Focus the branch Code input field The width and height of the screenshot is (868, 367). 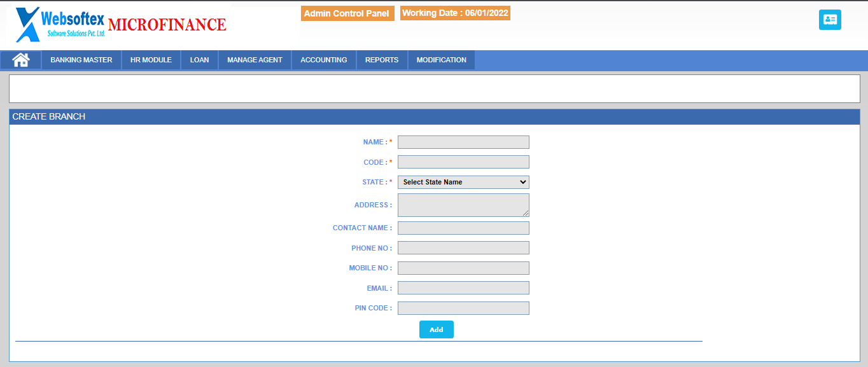pos(463,162)
